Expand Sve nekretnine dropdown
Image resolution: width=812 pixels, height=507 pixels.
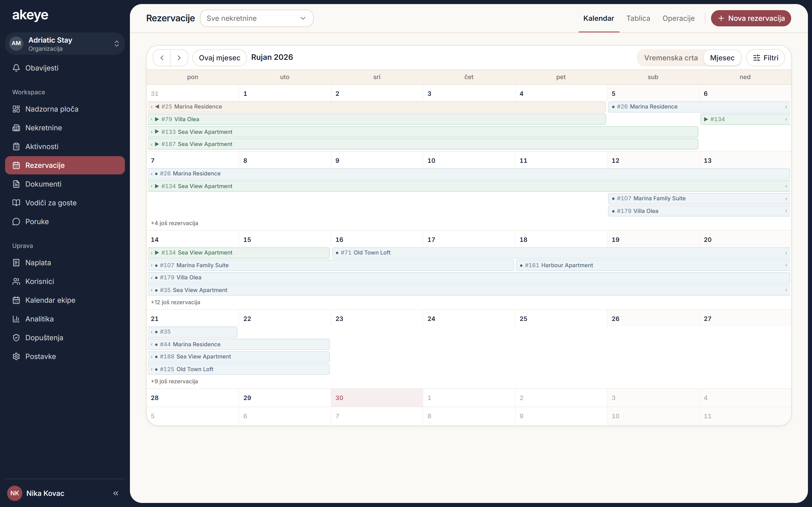coord(257,18)
